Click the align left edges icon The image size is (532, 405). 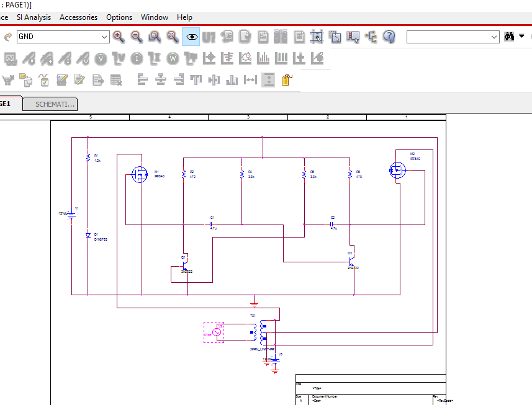pyautogui.click(x=143, y=80)
